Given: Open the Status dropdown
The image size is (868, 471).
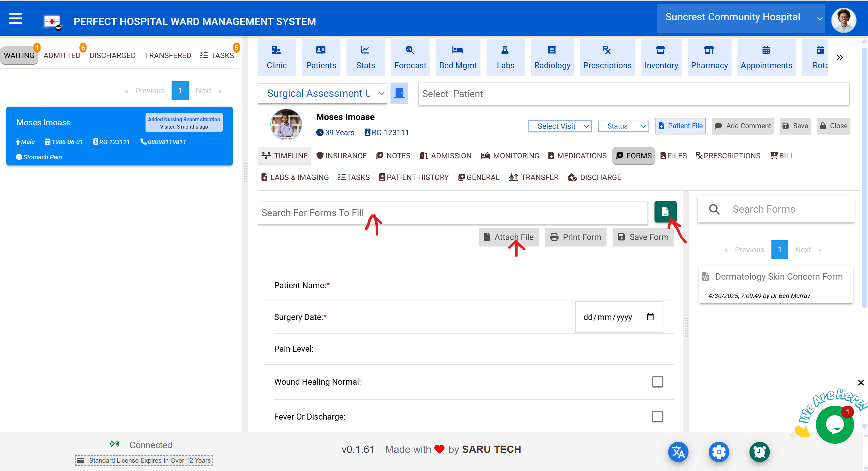Looking at the screenshot, I should coord(623,126).
